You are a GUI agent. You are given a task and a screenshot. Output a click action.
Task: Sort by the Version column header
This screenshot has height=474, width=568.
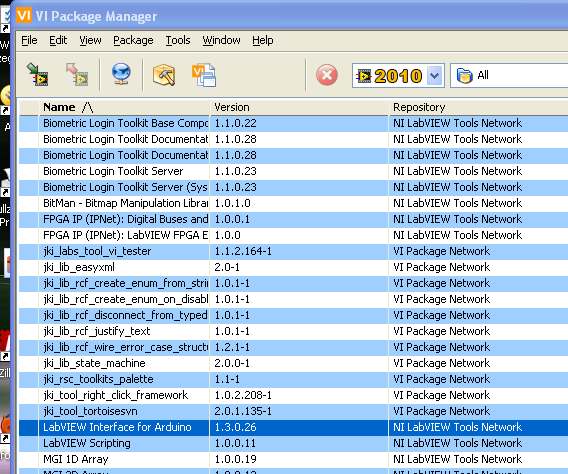coord(299,107)
